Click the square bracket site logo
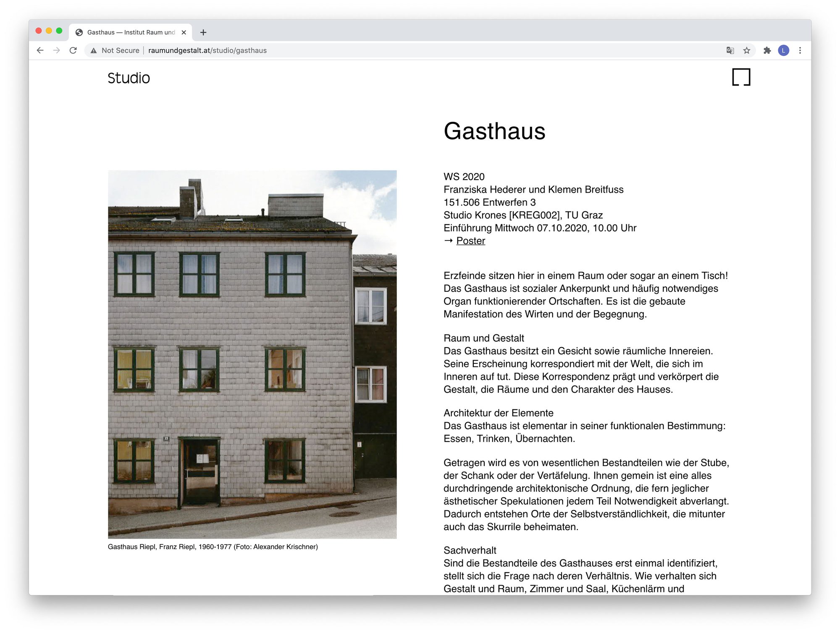Viewport: 840px width, 633px height. [x=741, y=77]
